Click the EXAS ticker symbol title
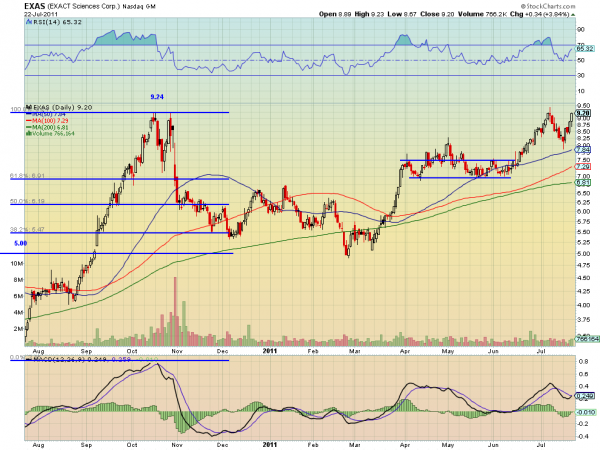600x450 pixels. [34, 6]
